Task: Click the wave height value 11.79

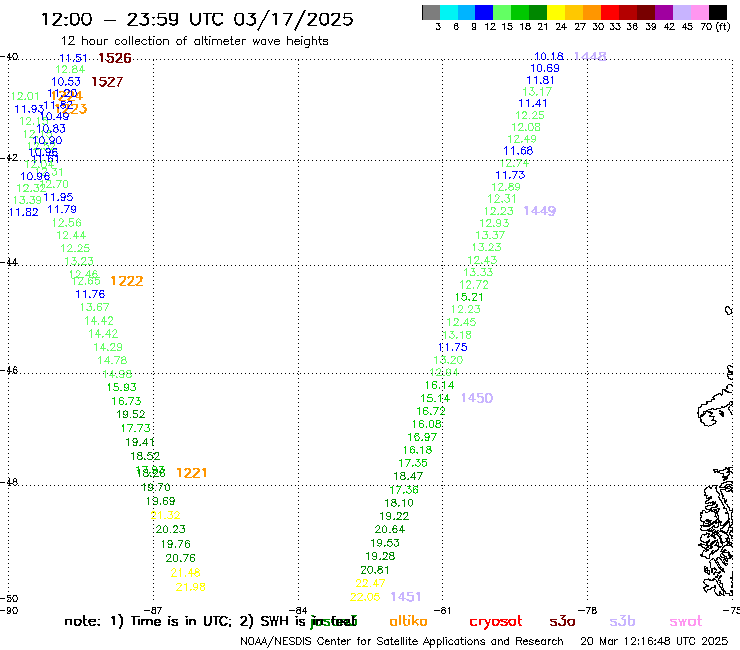Action: pyautogui.click(x=62, y=209)
